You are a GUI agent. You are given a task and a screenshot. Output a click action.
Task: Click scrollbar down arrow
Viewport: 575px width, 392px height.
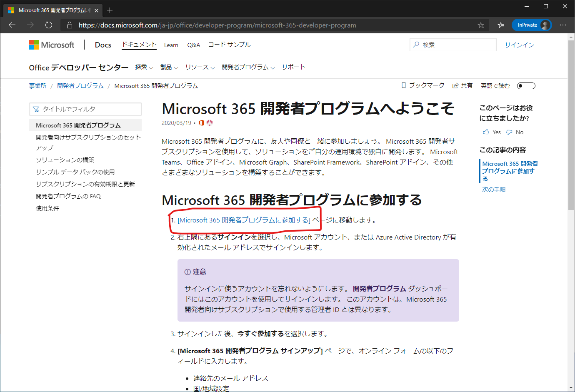click(x=571, y=388)
